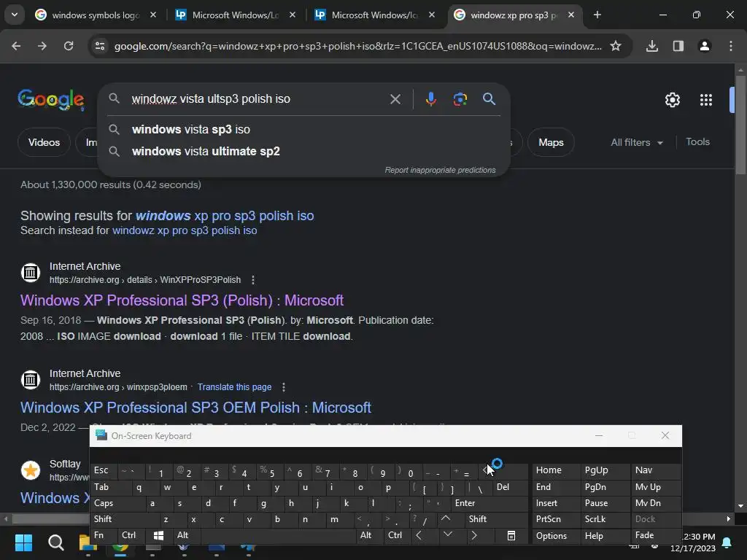The image size is (747, 560).
Task: Click inside the Google search input field
Action: click(x=258, y=99)
